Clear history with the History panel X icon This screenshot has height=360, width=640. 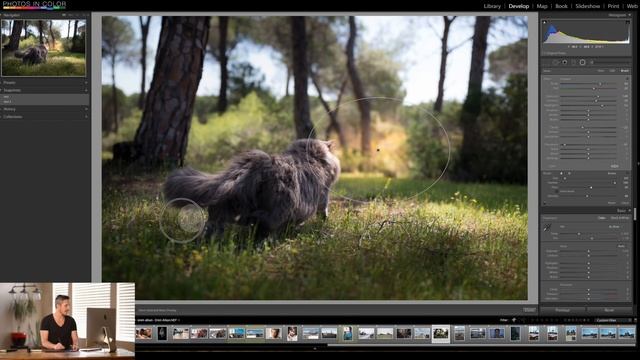86,109
